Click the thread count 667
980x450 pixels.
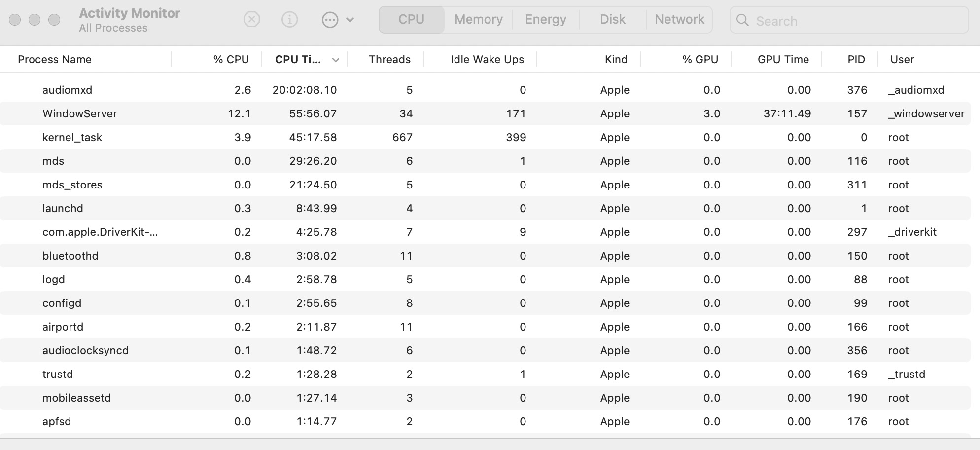point(402,137)
